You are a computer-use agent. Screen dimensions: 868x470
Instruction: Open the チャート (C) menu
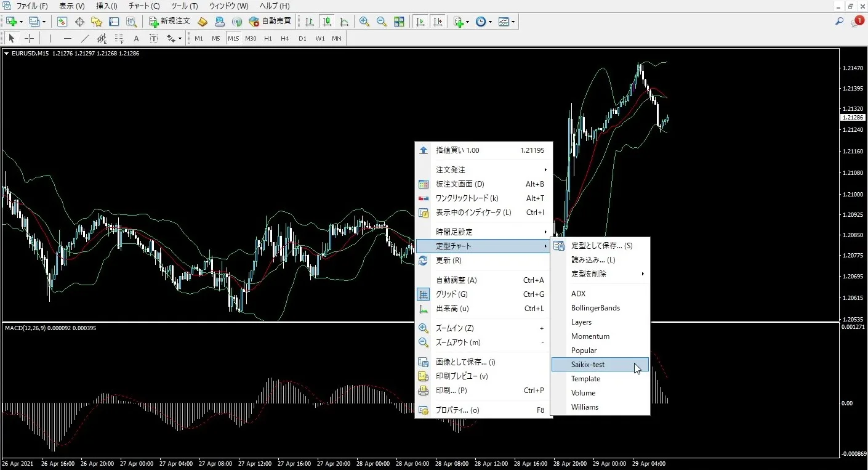[144, 6]
